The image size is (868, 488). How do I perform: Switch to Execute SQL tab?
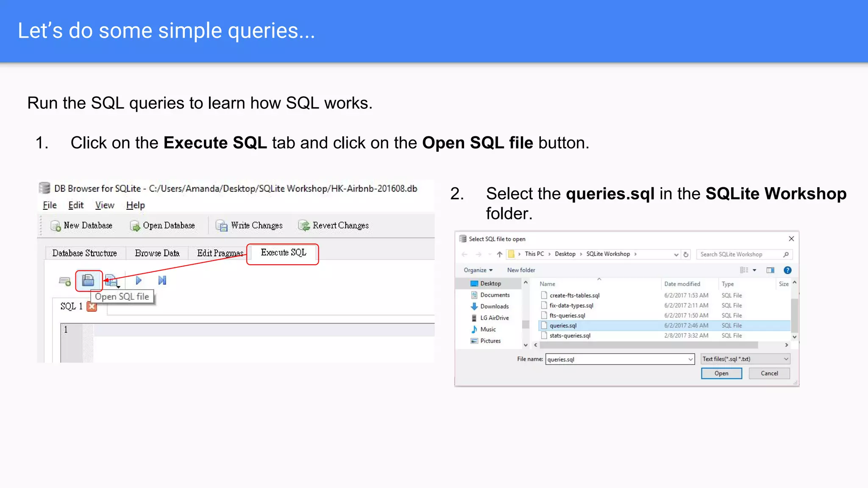click(x=284, y=252)
